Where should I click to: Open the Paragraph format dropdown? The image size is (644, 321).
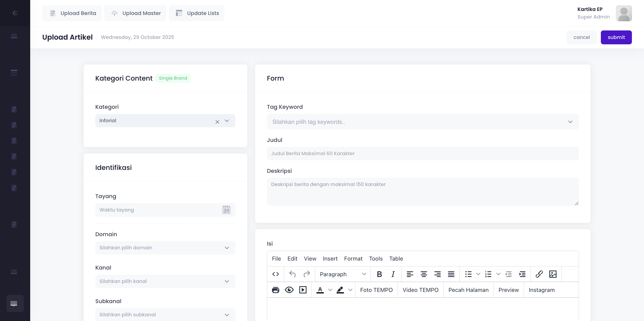coord(343,274)
